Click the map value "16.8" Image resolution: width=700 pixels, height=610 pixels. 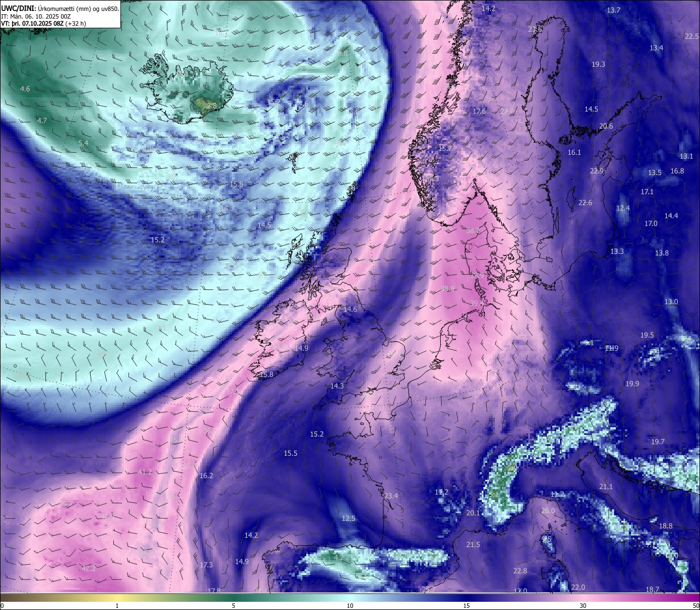click(x=677, y=171)
